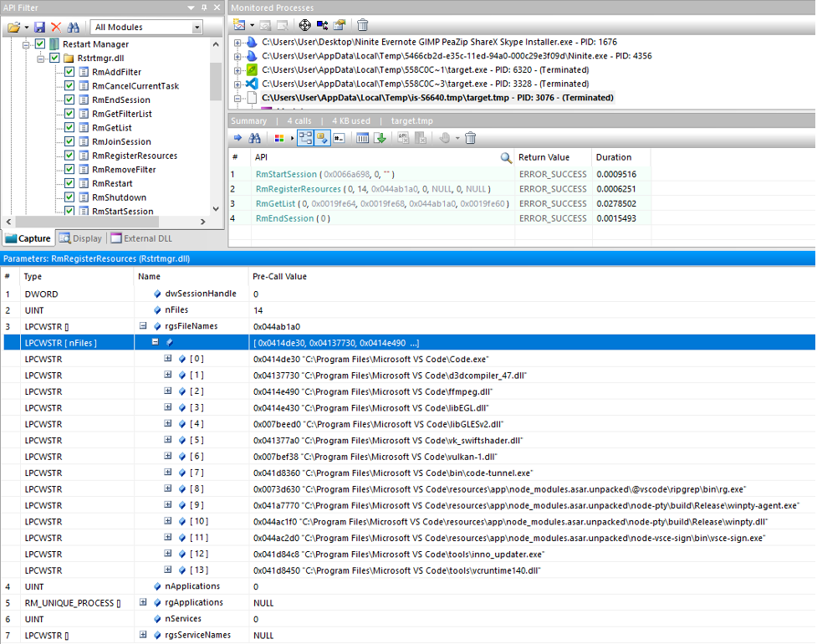Image resolution: width=817 pixels, height=644 pixels.
Task: Close the API Filter panel
Action: click(x=217, y=8)
